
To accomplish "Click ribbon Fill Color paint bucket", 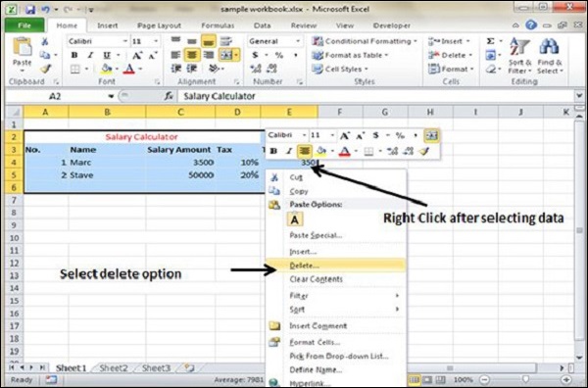I will pos(107,69).
